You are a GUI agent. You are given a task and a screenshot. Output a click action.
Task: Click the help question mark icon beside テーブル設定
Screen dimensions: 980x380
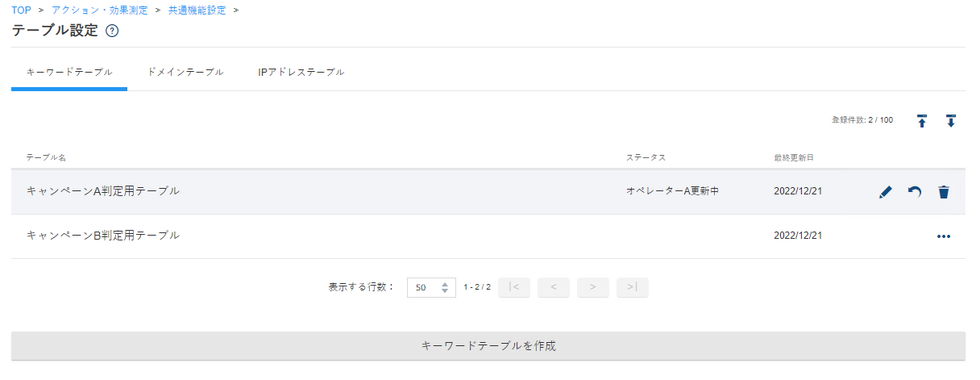click(x=112, y=31)
